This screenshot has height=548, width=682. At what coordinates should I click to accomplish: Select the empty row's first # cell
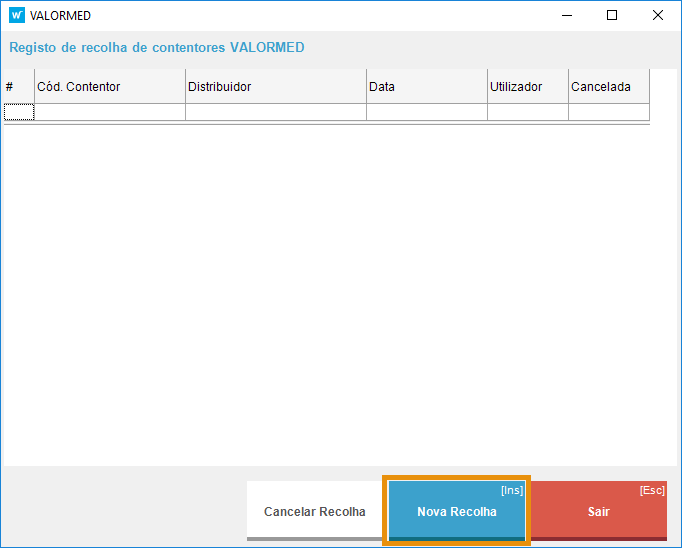tap(19, 112)
